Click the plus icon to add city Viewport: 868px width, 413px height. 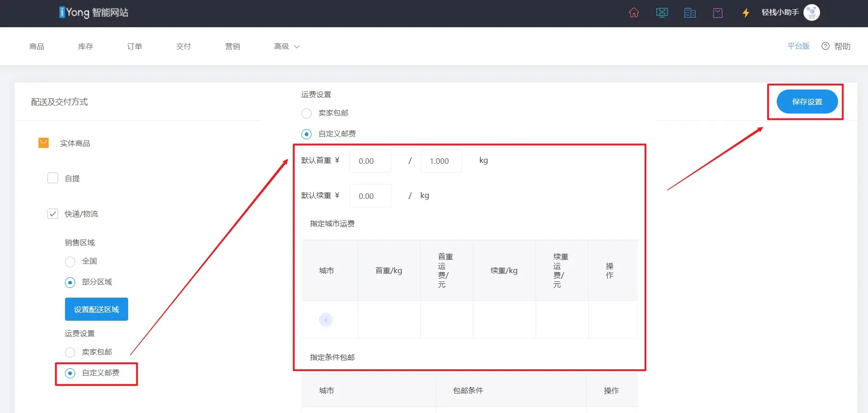326,320
